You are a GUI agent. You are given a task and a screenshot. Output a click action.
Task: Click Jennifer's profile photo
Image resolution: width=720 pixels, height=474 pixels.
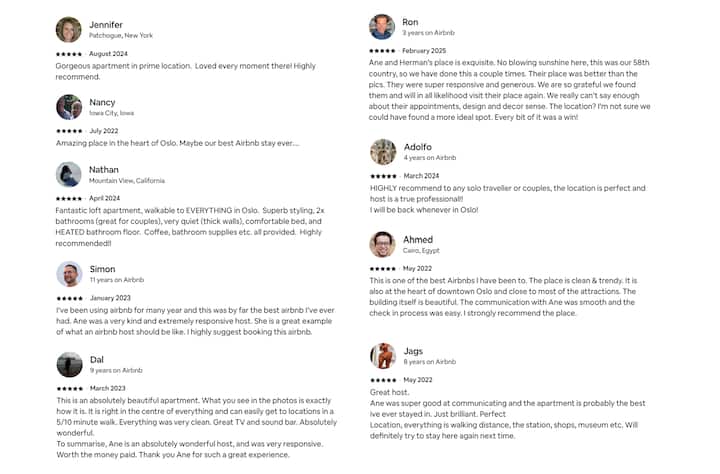[x=69, y=29]
